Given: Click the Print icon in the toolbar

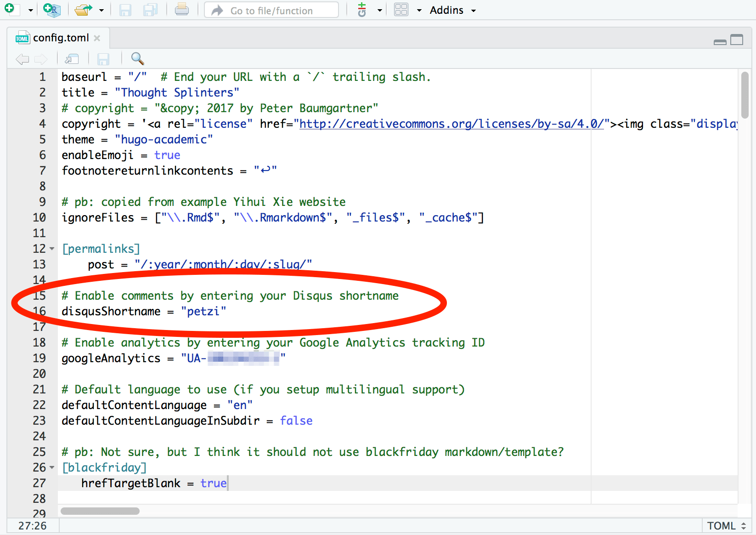Looking at the screenshot, I should 181,10.
